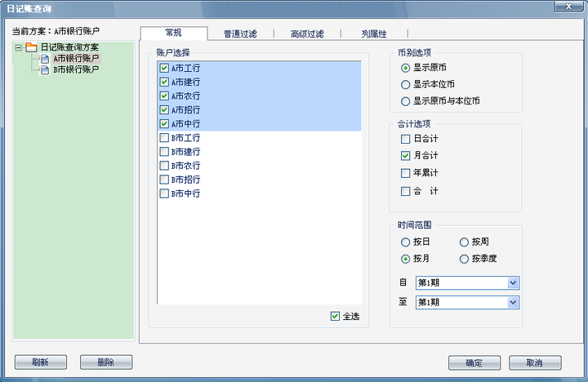Toggle the 全选 checkbox

click(x=336, y=316)
